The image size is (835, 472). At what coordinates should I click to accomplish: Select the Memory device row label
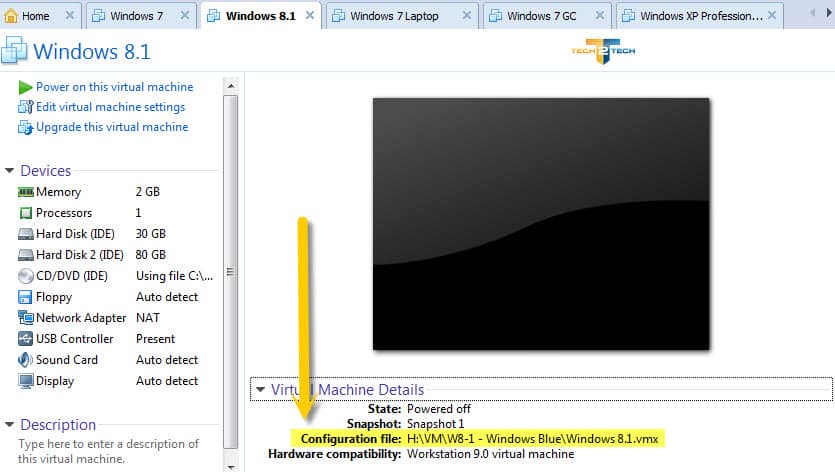click(x=59, y=192)
